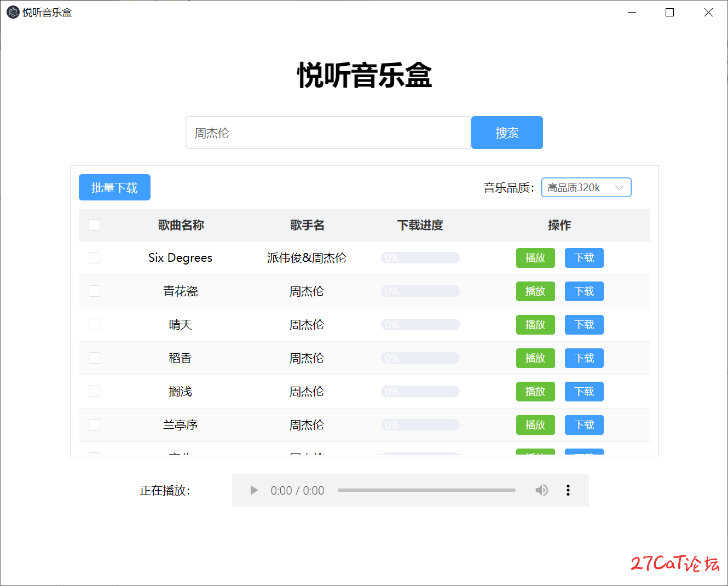
Task: Play the song 稻香
Action: click(535, 358)
